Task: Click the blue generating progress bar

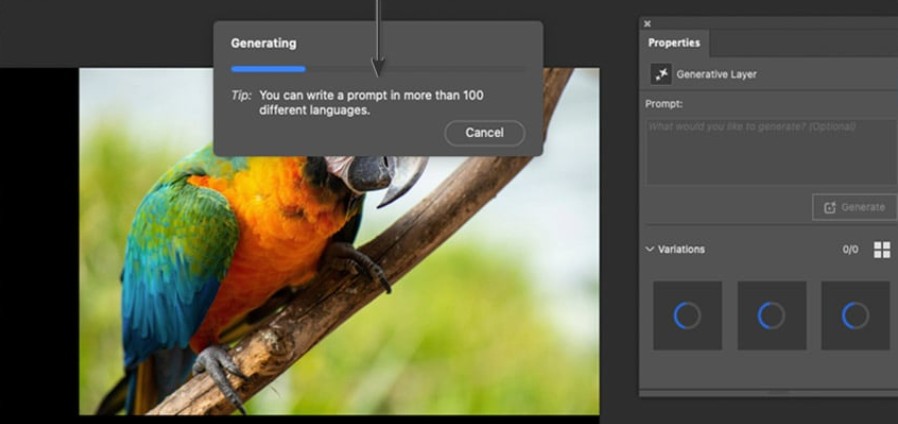Action: pyautogui.click(x=268, y=69)
